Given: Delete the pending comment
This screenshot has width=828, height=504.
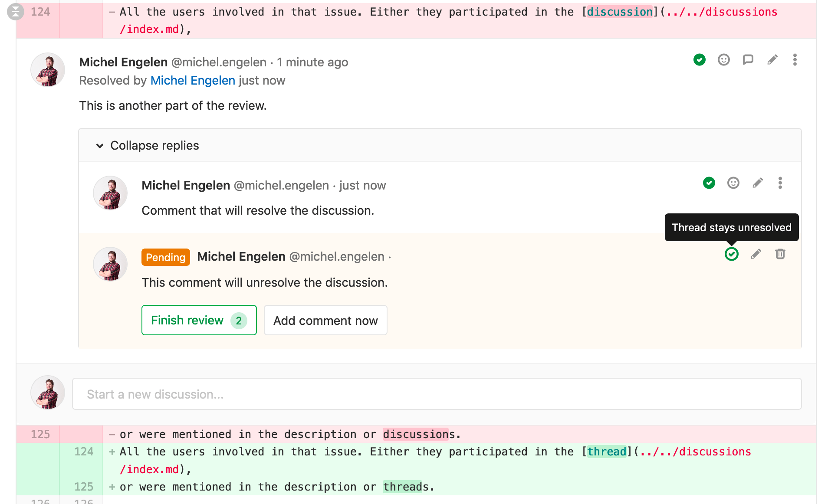Looking at the screenshot, I should 780,254.
